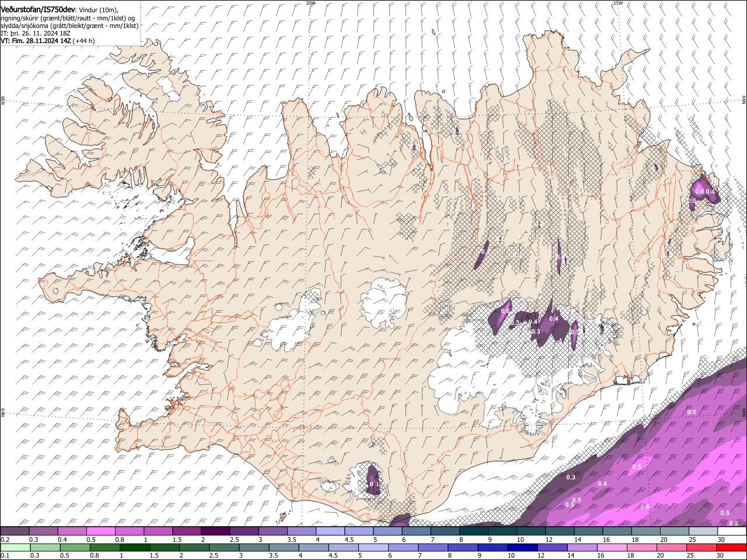The width and height of the screenshot is (747, 560).
Task: Click the 25 label on the lower legend scale
Action: pos(691,556)
